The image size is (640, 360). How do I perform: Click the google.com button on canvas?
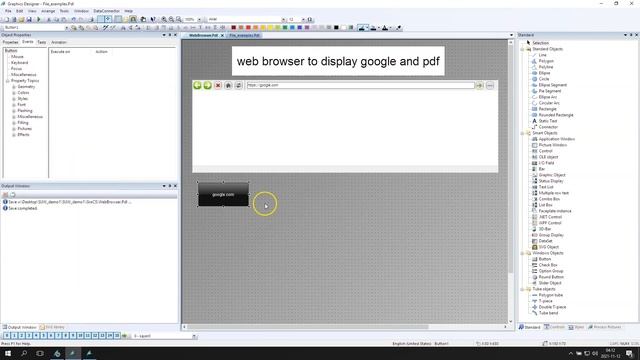[x=223, y=194]
